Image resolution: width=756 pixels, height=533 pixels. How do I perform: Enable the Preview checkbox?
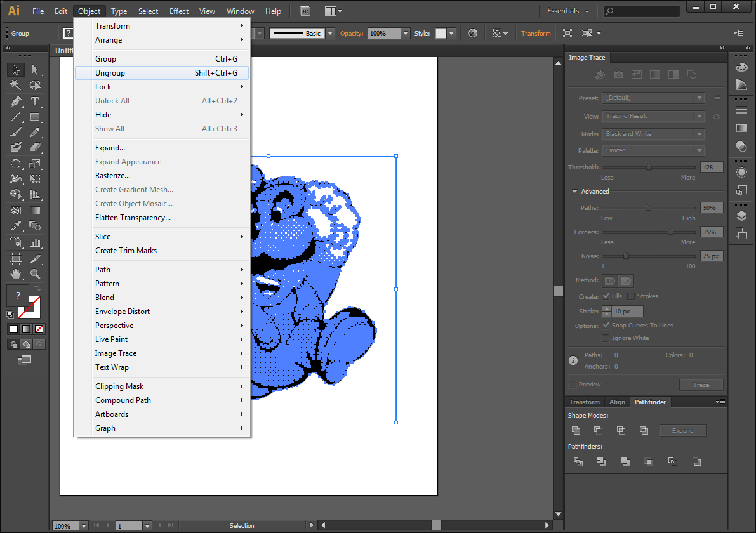573,384
